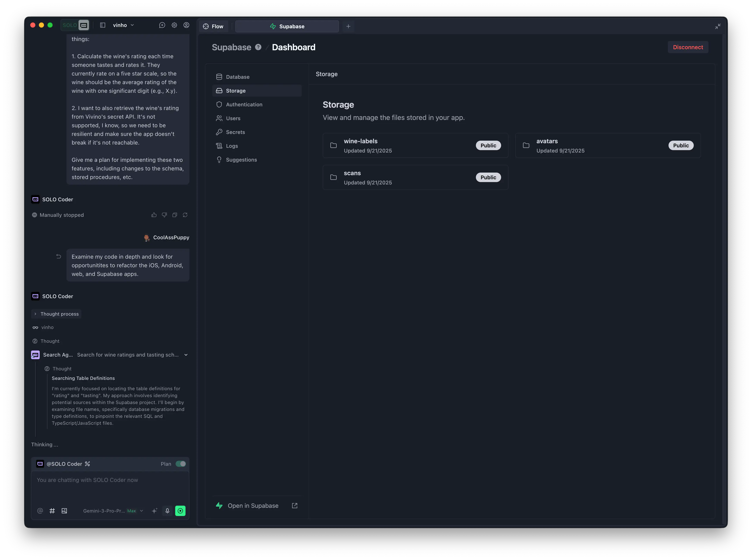
Task: Toggle the Plan mode switch
Action: click(x=181, y=464)
